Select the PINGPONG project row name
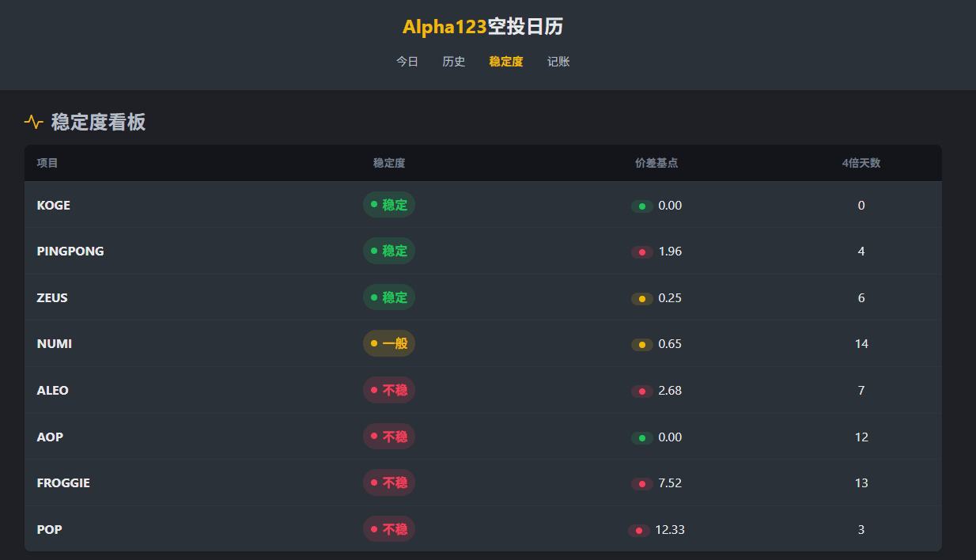 [x=70, y=252]
